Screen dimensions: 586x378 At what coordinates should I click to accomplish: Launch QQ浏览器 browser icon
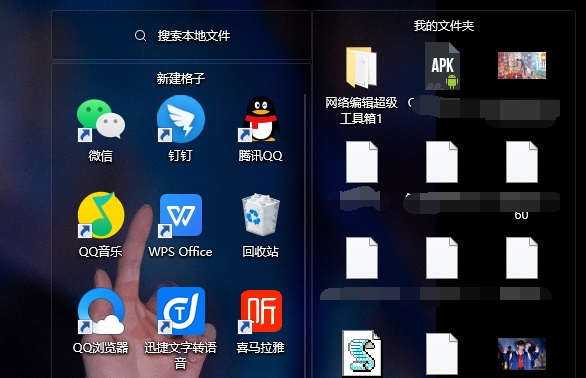click(x=101, y=311)
